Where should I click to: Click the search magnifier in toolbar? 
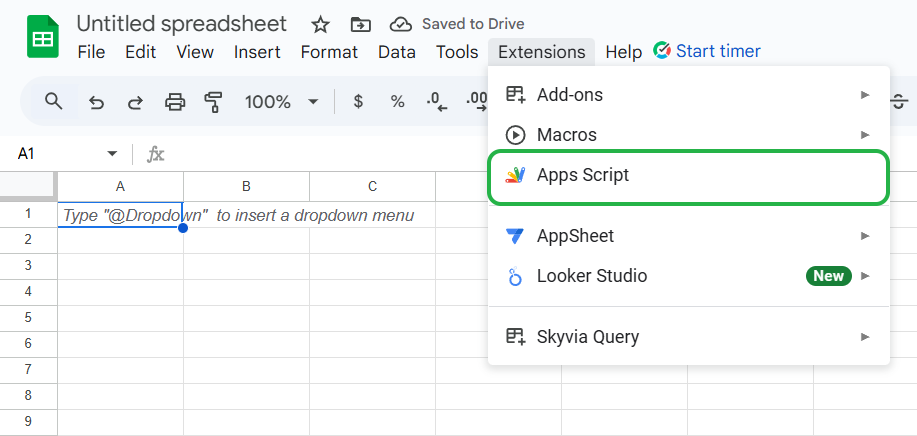(x=54, y=101)
